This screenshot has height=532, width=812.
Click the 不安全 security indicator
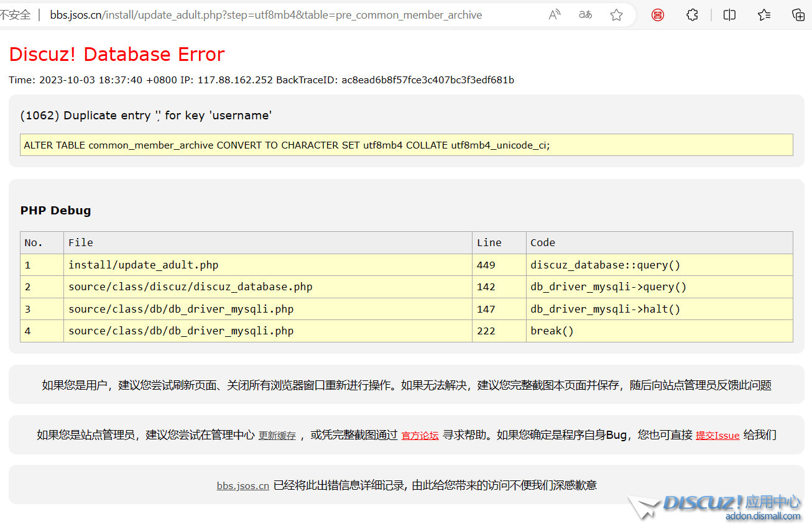(x=16, y=15)
